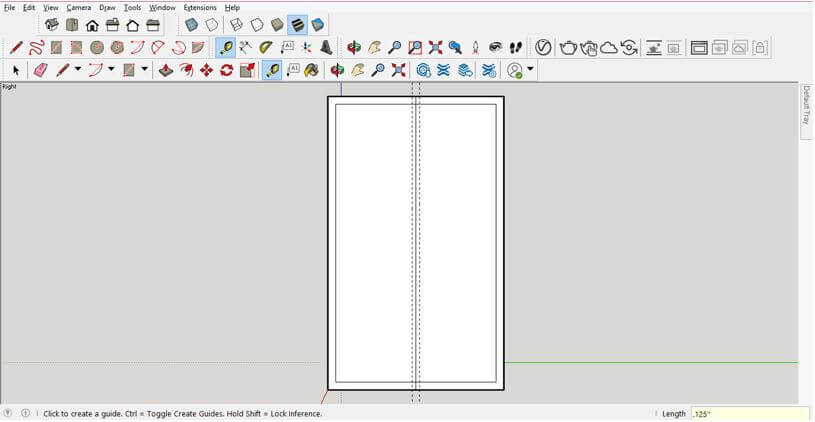This screenshot has width=815, height=422.
Task: Open the Tools menu
Action: [x=133, y=8]
